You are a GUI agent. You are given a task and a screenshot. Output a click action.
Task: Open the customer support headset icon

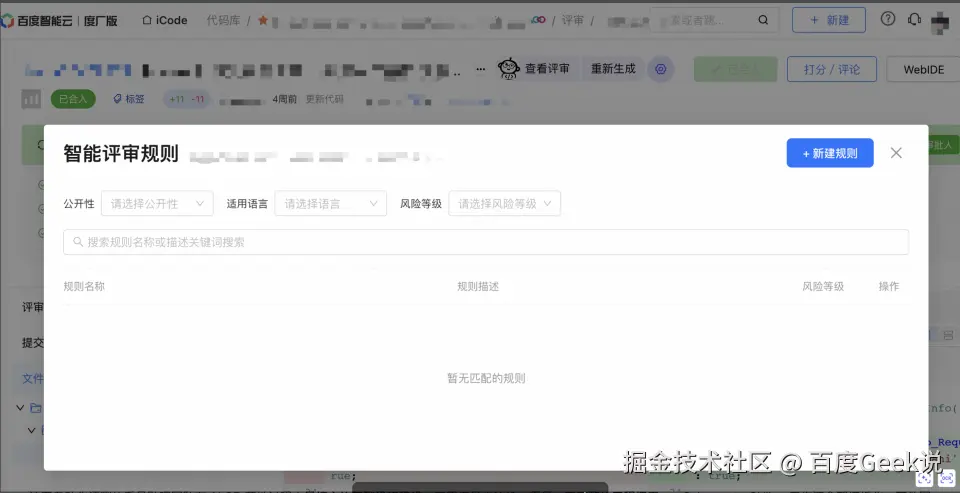point(914,20)
